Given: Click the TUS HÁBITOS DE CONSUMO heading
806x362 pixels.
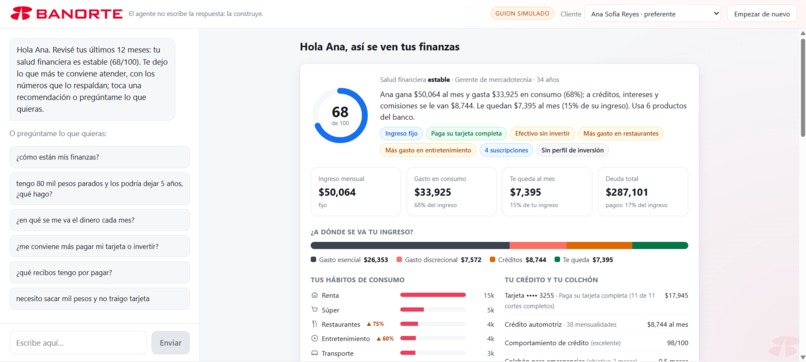Looking at the screenshot, I should [357, 280].
